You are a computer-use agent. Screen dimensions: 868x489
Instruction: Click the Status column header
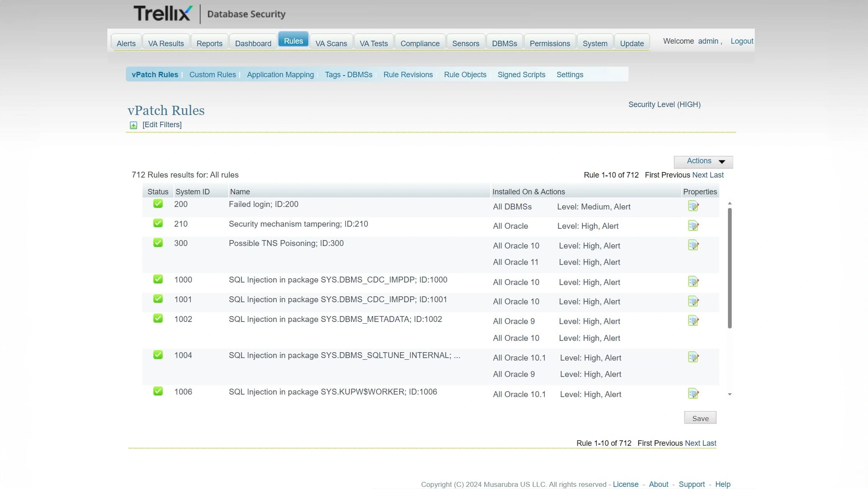pos(158,191)
